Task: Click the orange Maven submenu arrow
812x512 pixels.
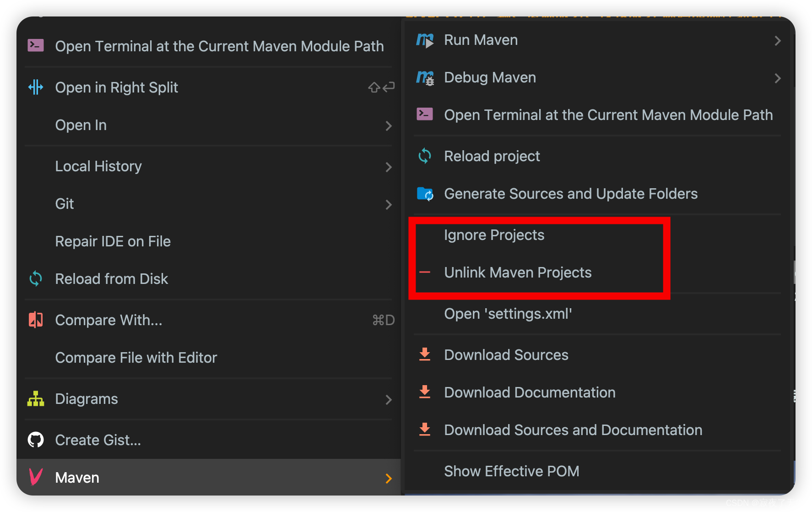Action: (389, 478)
